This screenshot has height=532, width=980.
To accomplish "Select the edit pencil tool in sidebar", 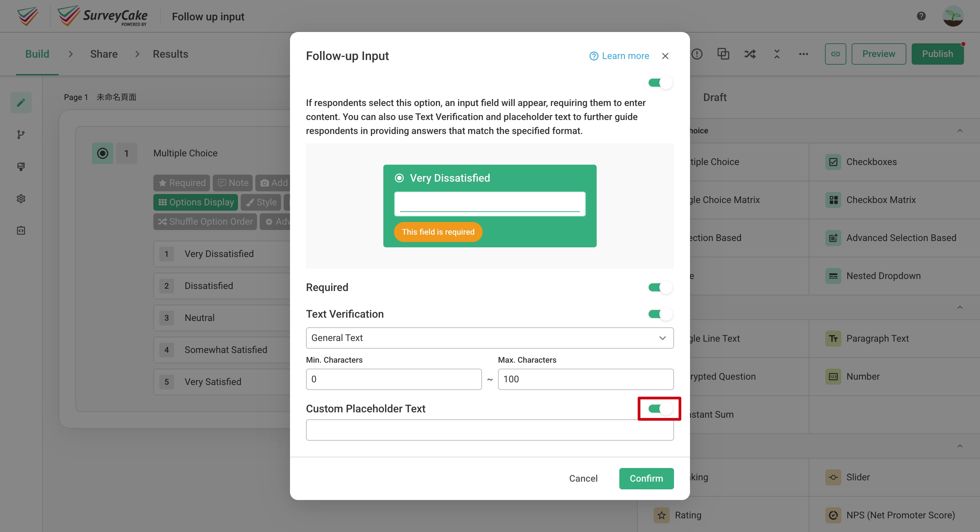I will click(21, 102).
